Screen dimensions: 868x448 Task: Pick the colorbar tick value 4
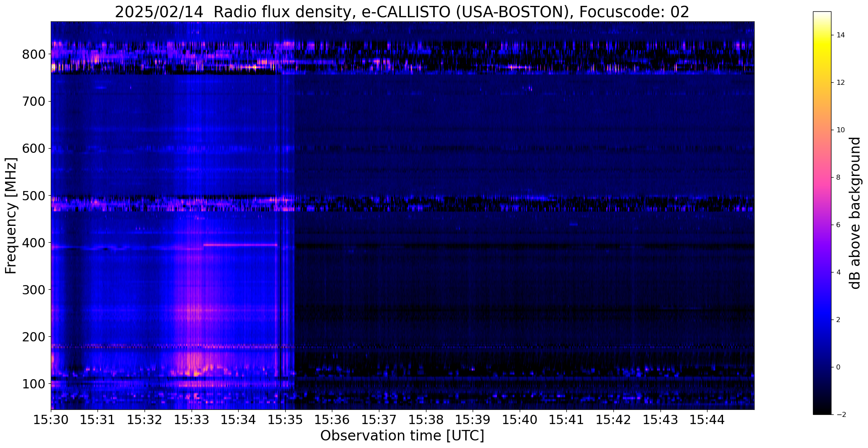click(x=839, y=272)
